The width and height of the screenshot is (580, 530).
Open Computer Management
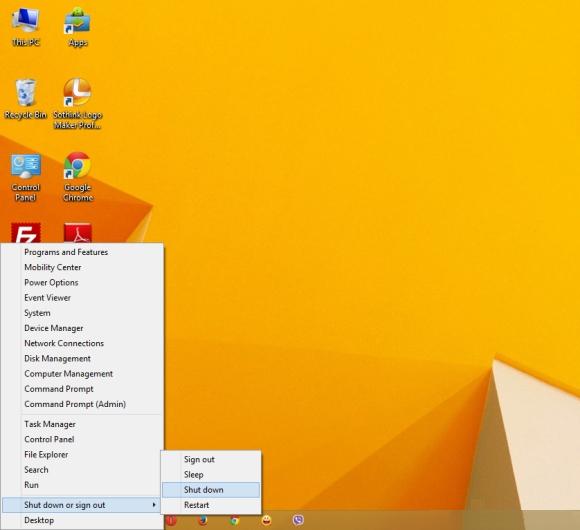82,374
